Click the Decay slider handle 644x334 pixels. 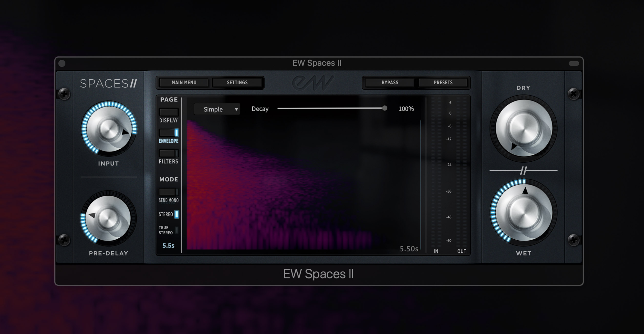coord(384,108)
